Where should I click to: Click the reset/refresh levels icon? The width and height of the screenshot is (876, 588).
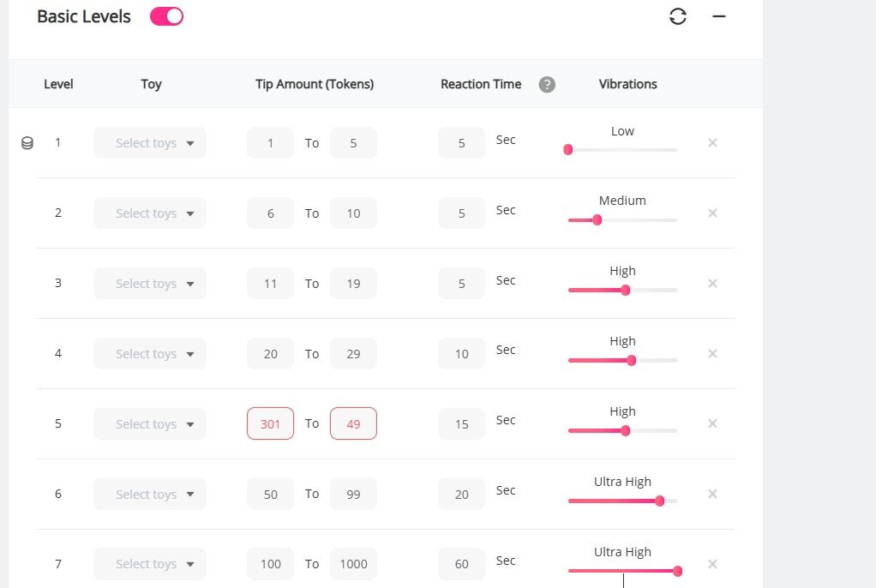click(x=678, y=16)
